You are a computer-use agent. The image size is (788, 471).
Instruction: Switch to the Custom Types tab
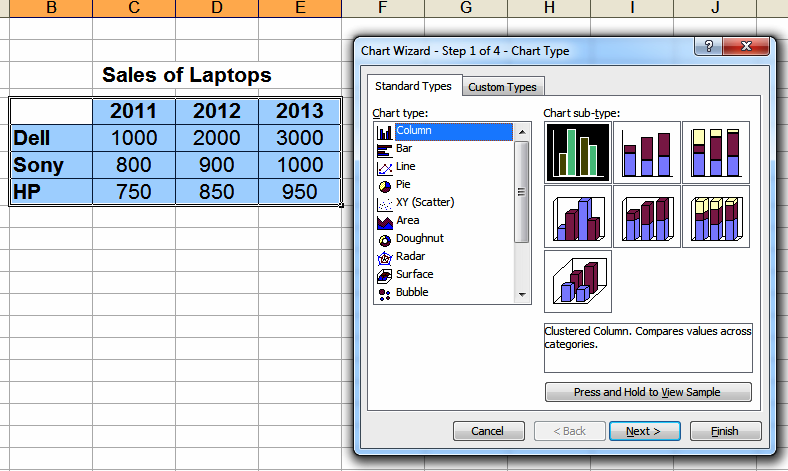tap(502, 87)
